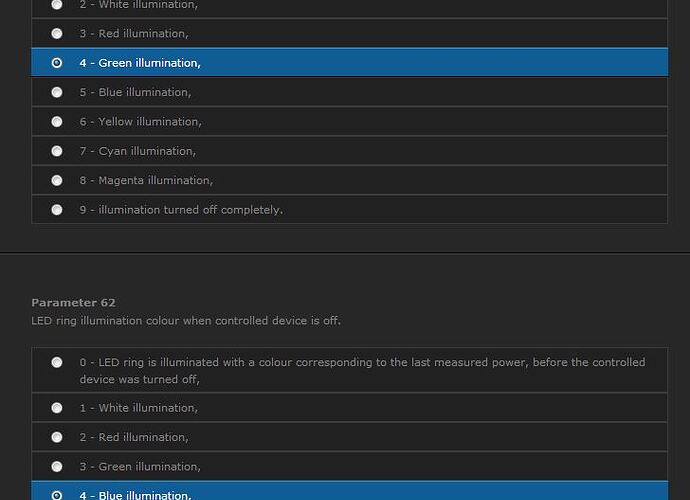Pick the '6 - Yellow illumination' radio button
690x500 pixels.
(x=57, y=122)
